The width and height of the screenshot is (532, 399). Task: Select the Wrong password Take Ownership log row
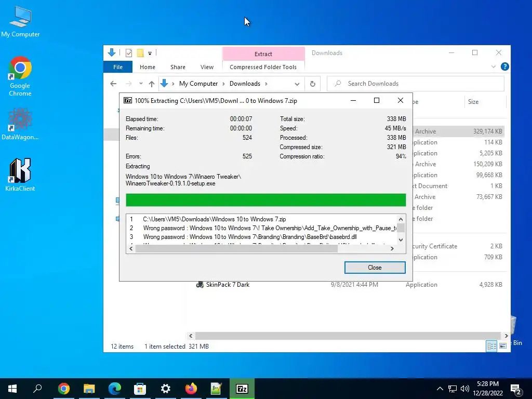click(261, 228)
